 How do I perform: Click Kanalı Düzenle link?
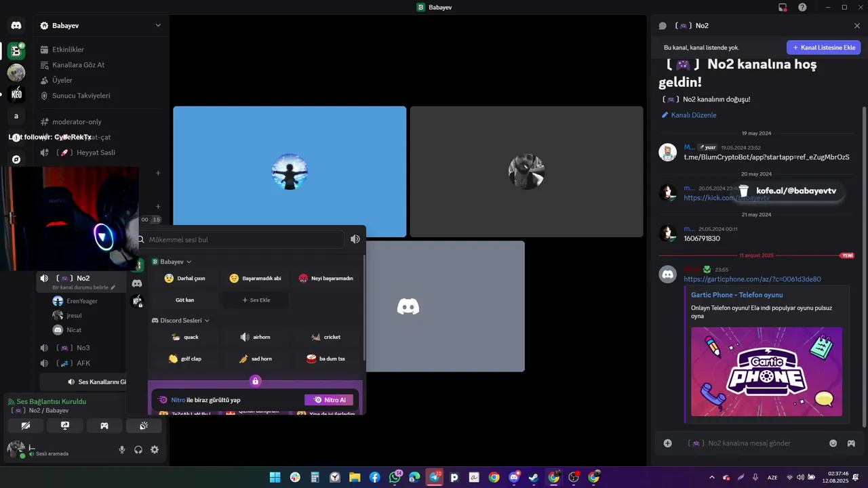688,115
